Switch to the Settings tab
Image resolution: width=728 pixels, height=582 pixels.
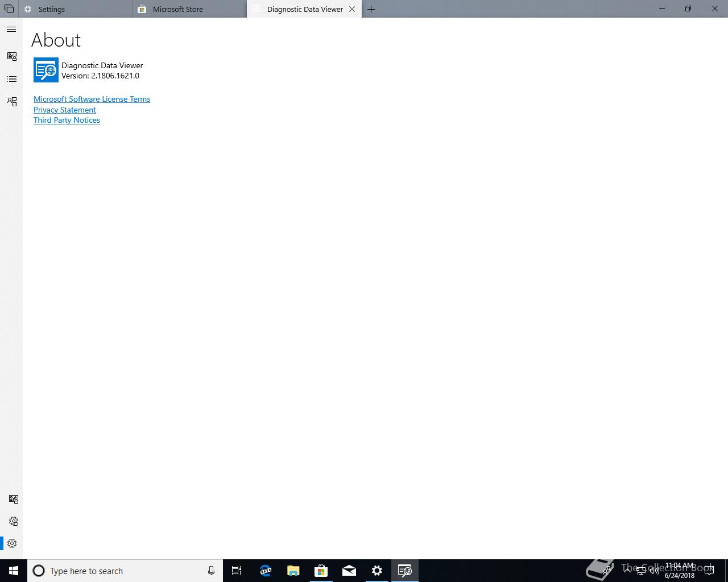(76, 9)
